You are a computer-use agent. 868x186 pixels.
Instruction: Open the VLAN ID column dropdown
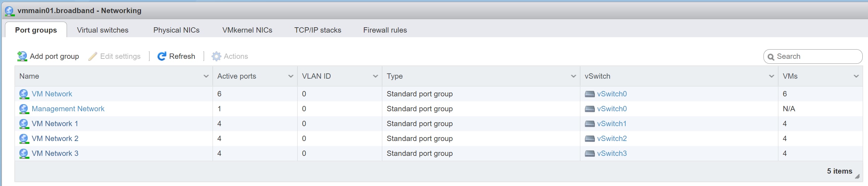[x=375, y=76]
